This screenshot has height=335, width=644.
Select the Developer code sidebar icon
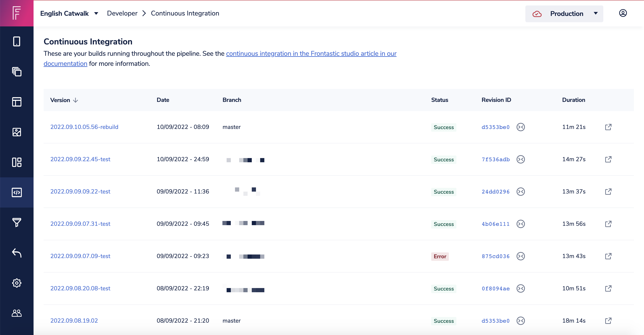[17, 192]
